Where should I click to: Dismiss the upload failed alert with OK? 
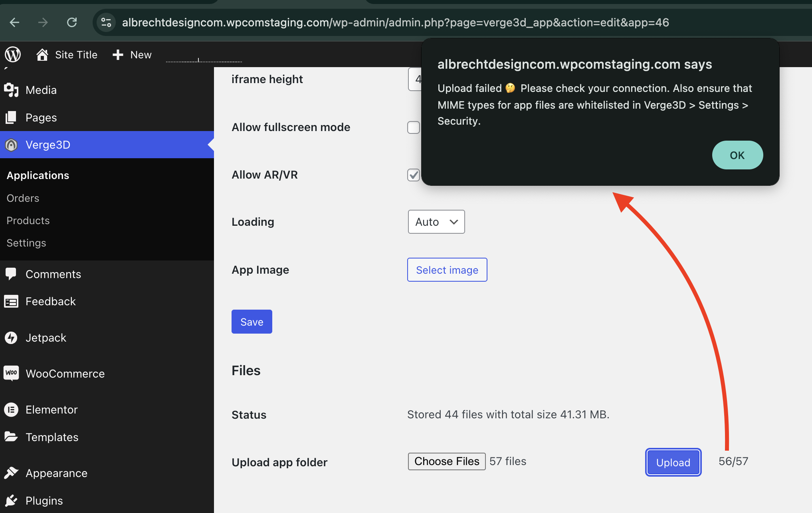pyautogui.click(x=737, y=155)
